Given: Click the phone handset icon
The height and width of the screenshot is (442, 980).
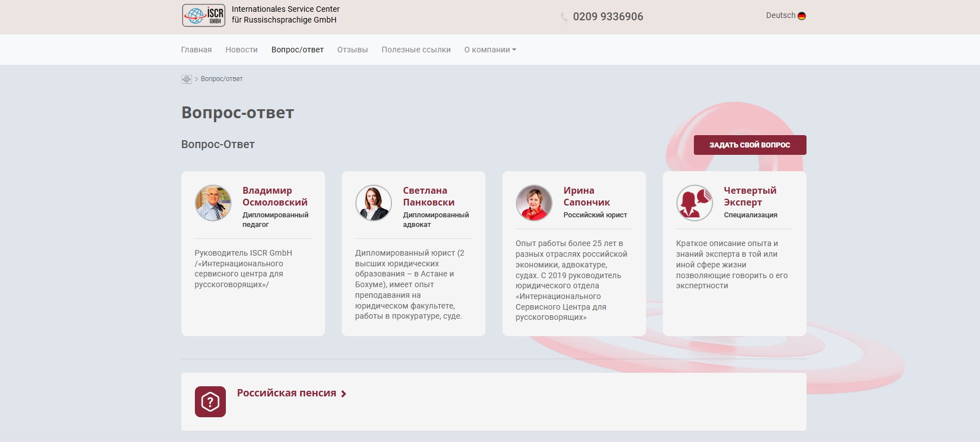Looking at the screenshot, I should coord(564,18).
